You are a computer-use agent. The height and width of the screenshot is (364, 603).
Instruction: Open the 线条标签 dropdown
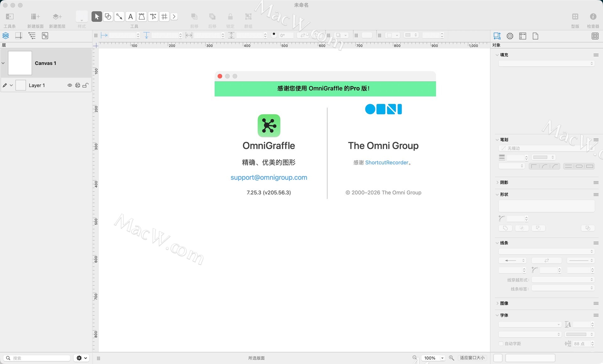coord(563,288)
